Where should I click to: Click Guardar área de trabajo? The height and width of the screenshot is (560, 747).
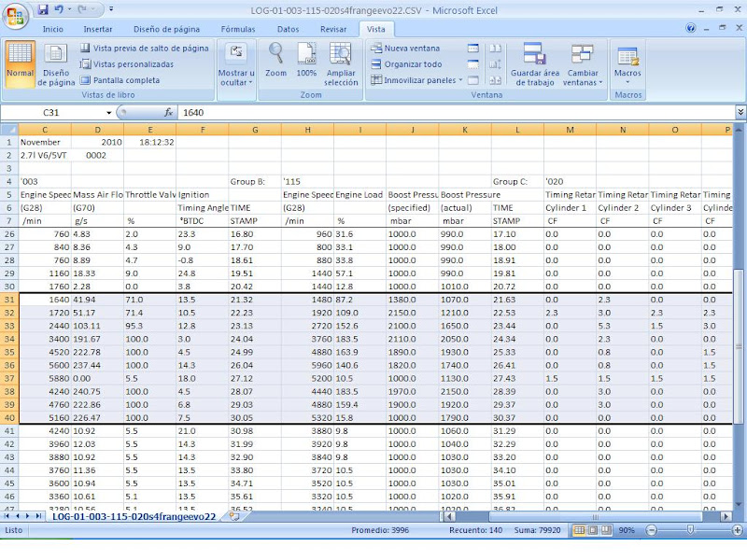coord(535,64)
